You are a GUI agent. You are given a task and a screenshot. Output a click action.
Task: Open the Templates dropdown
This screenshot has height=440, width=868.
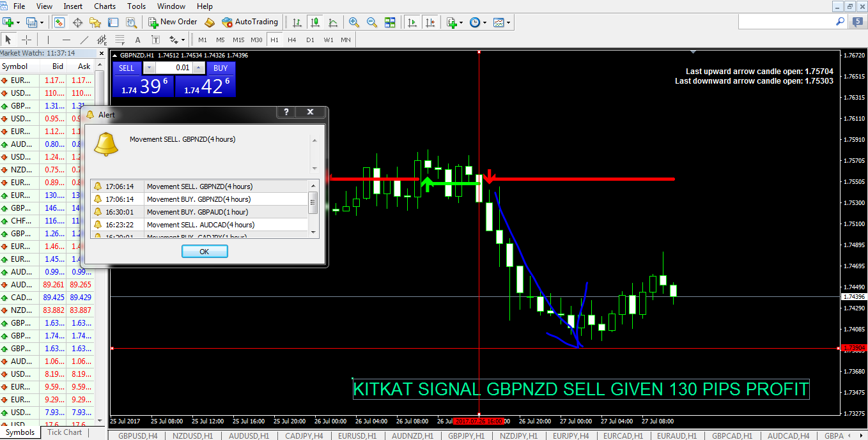502,22
